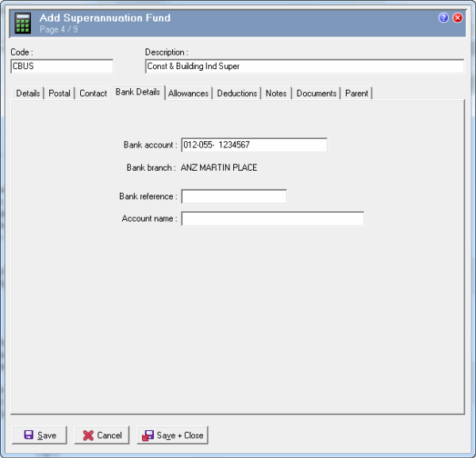Edit the Description text field
This screenshot has height=458, width=476.
coord(304,67)
